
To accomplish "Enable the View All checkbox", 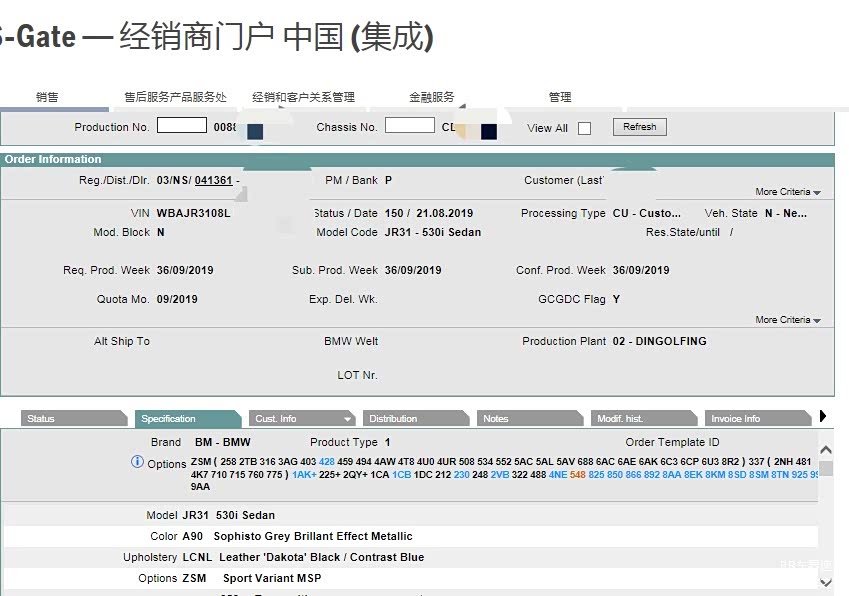I will [x=584, y=127].
